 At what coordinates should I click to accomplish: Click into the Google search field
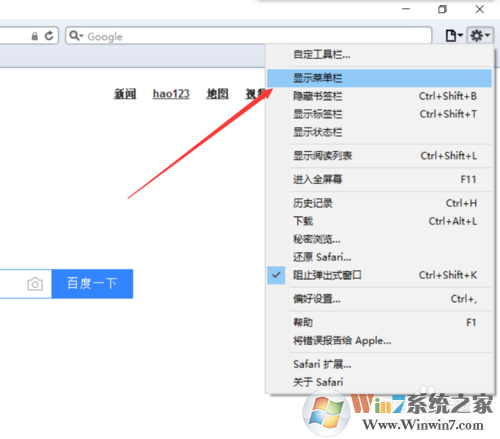tap(249, 35)
